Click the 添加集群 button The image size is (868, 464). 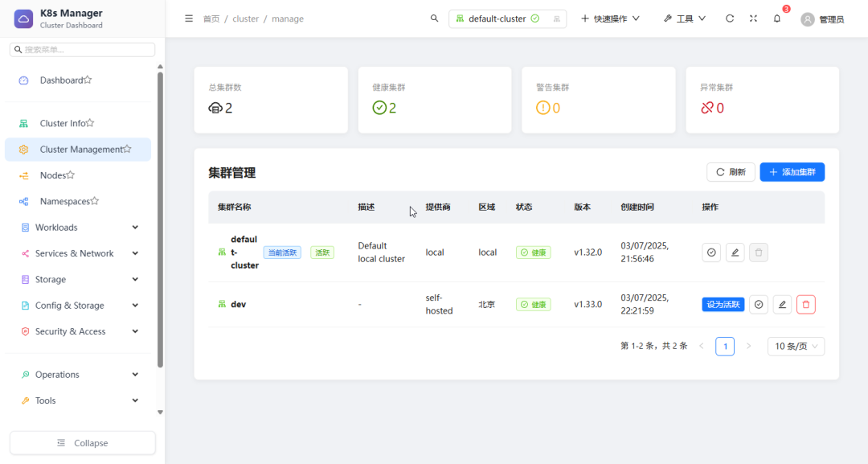[x=792, y=171]
